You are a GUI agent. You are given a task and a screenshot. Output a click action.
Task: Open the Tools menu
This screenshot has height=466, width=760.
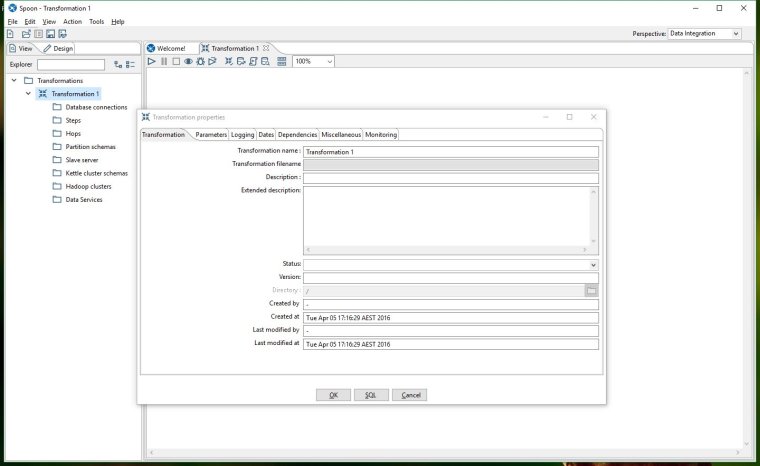[x=96, y=21]
